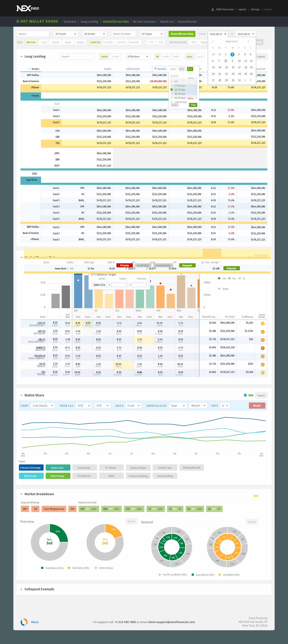This screenshot has width=288, height=644.
Task: Open the Dasboard tab
Action: 70,22
